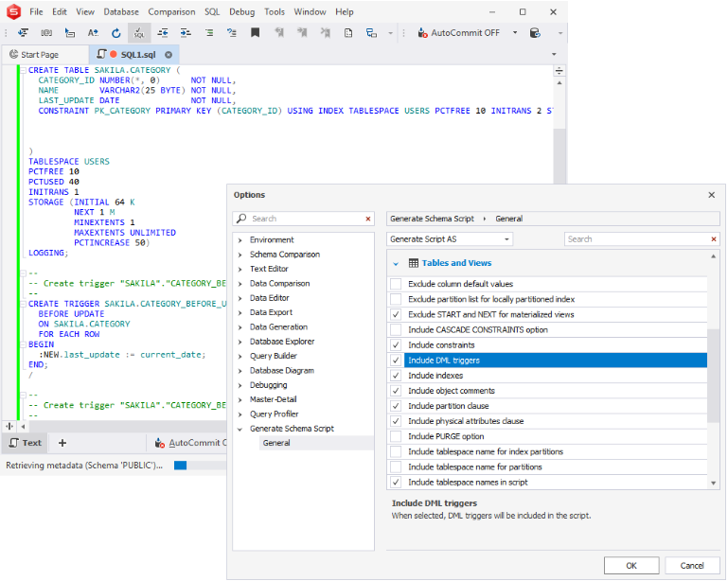Enable Exclude column default values checkbox
The height and width of the screenshot is (581, 728).
click(396, 284)
